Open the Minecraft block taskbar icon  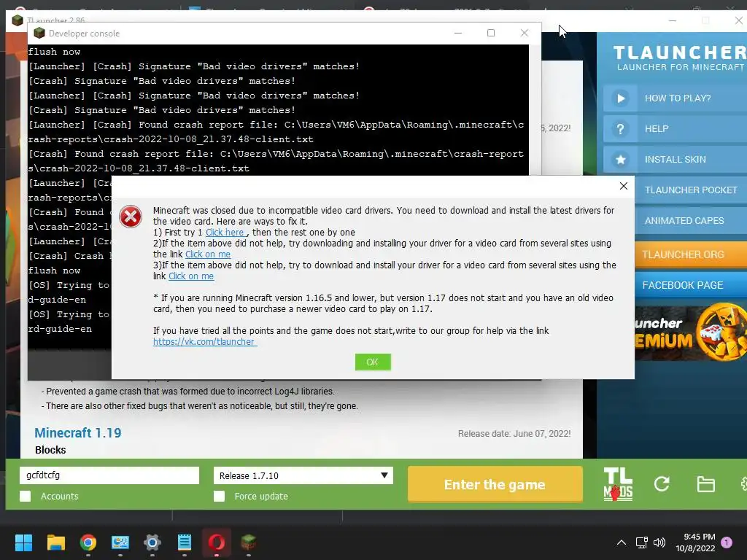point(249,542)
